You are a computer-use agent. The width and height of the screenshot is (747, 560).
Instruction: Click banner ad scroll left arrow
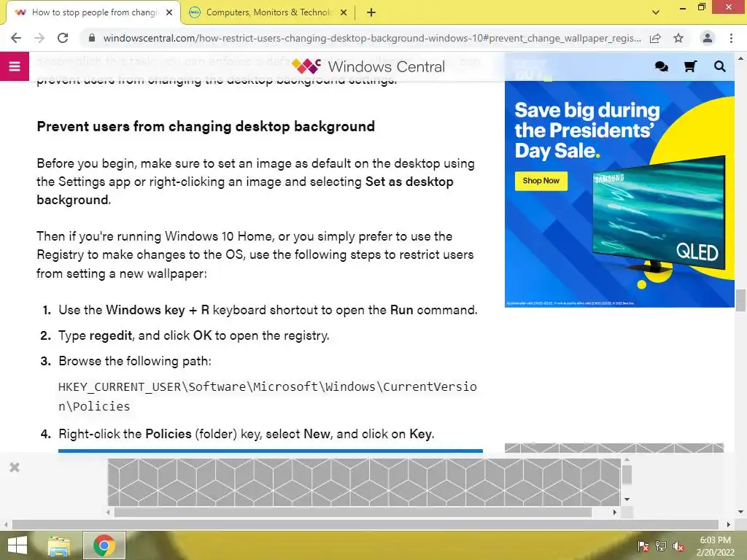click(109, 513)
